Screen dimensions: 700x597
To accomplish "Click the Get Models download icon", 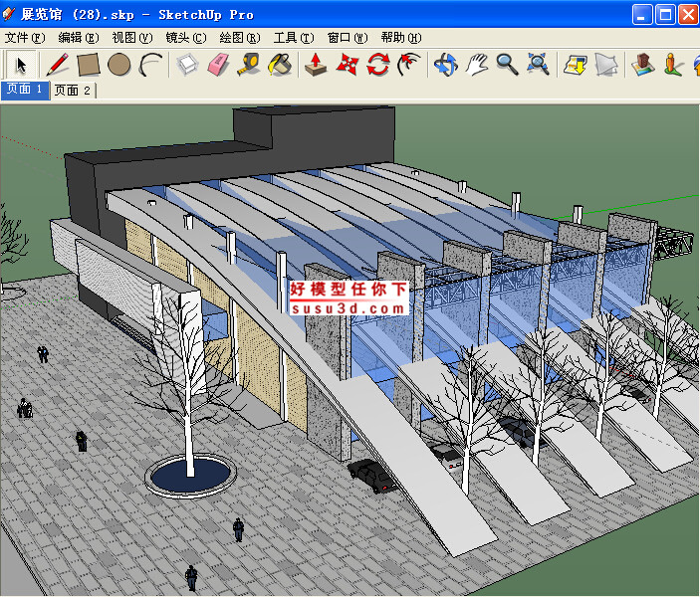I will pos(575,65).
